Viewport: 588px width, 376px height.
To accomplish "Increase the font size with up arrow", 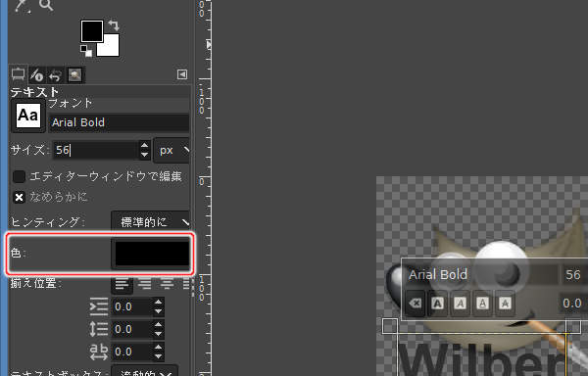I will click(144, 146).
